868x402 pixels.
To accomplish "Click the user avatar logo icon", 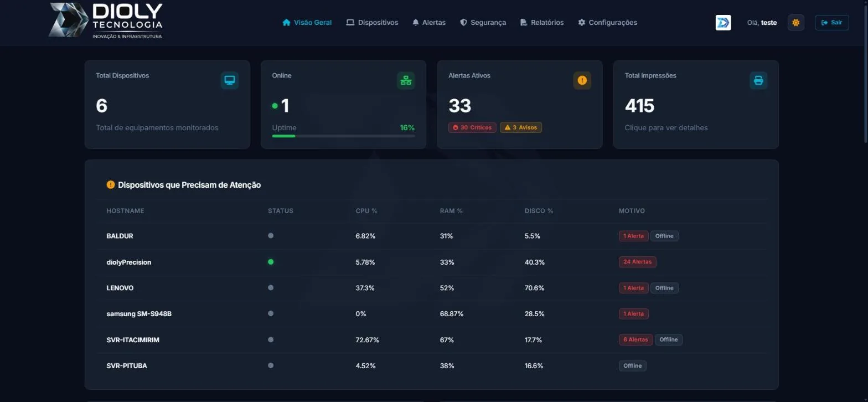I will tap(723, 23).
